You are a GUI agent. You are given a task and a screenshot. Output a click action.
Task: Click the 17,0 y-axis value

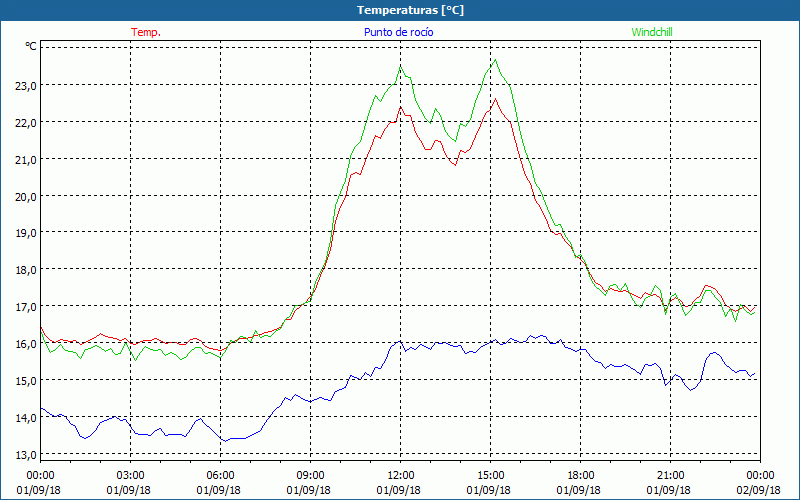pos(26,307)
